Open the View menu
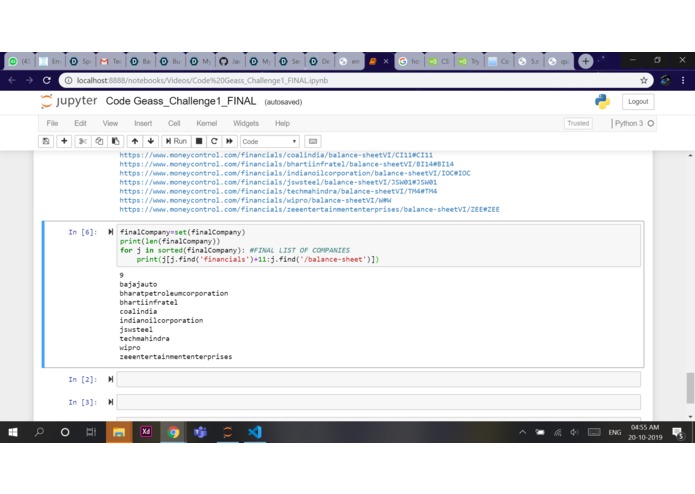Viewport: 695px width, 494px height. click(x=110, y=123)
